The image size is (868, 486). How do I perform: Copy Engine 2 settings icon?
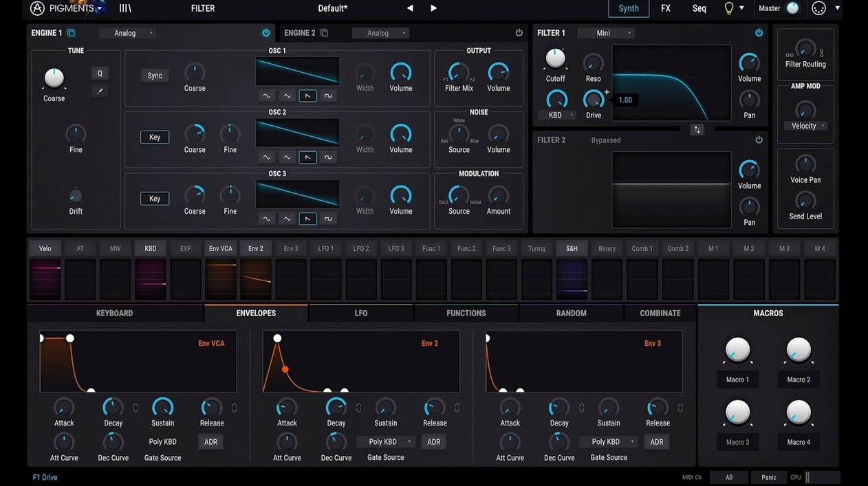tap(324, 33)
